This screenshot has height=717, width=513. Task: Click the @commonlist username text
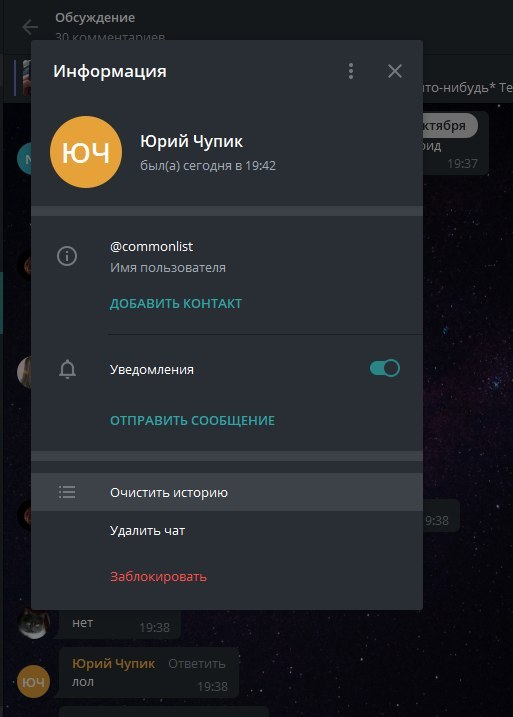point(151,246)
